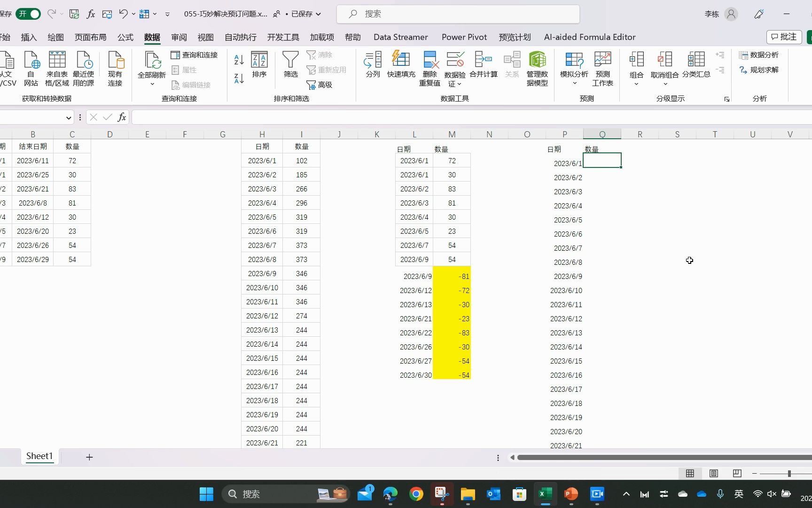The height and width of the screenshot is (508, 812).
Task: Open the Power Pivot tab
Action: pyautogui.click(x=464, y=37)
